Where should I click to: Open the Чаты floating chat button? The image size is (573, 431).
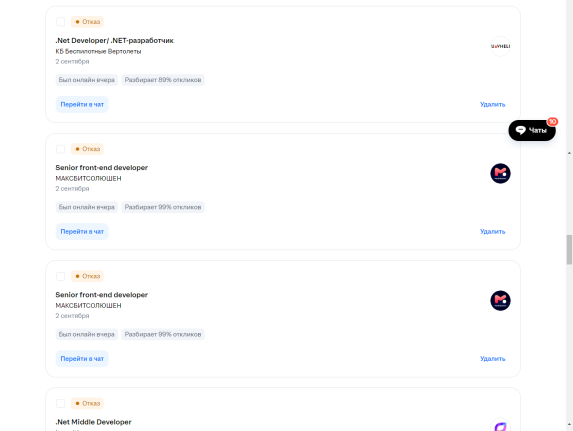(x=532, y=130)
